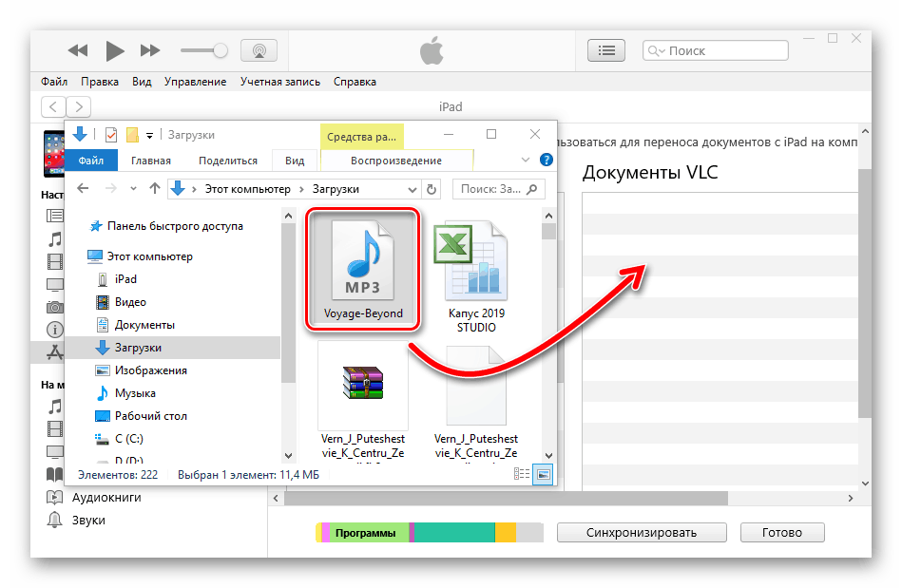Click Этот компьютер in the address bar
The width and height of the screenshot is (902, 588).
click(x=248, y=189)
